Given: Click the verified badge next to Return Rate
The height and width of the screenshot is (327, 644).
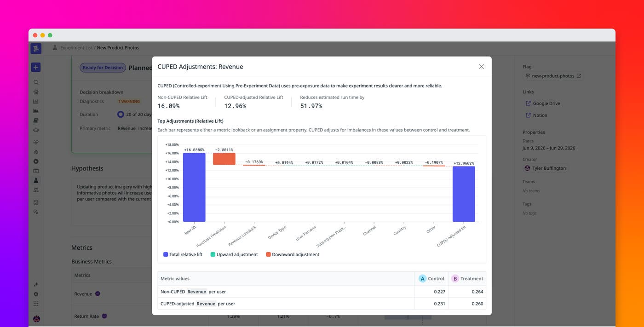Looking at the screenshot, I should pos(104,316).
